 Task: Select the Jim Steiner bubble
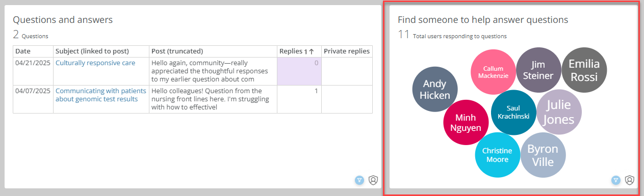(539, 70)
